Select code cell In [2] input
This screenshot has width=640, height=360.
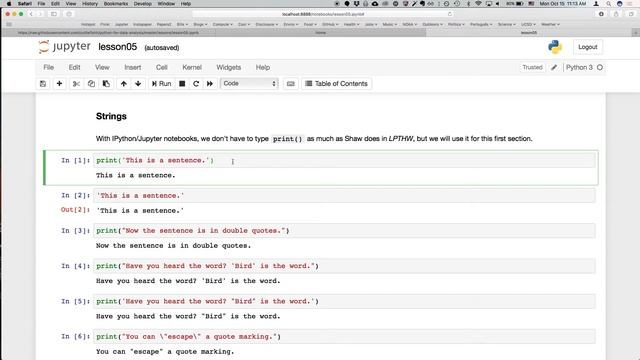click(344, 196)
